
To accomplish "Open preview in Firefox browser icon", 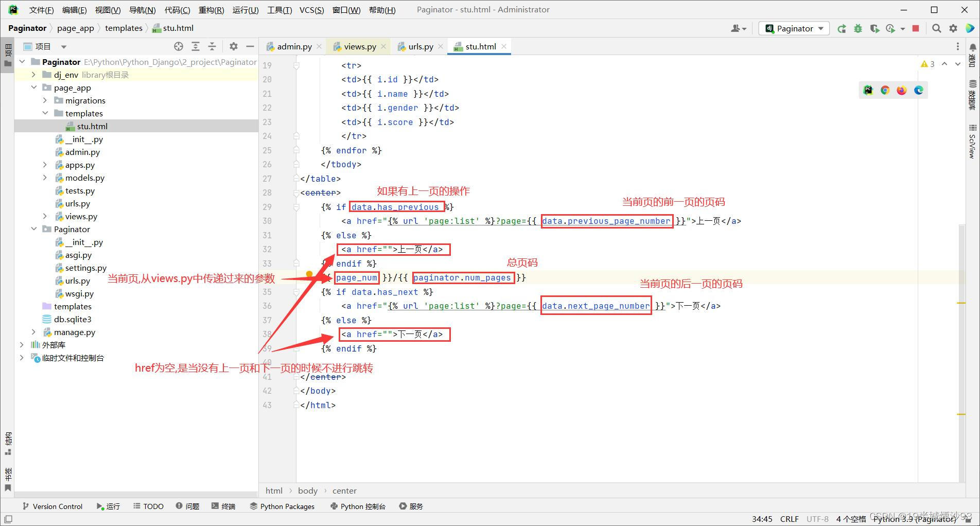I will pos(902,90).
